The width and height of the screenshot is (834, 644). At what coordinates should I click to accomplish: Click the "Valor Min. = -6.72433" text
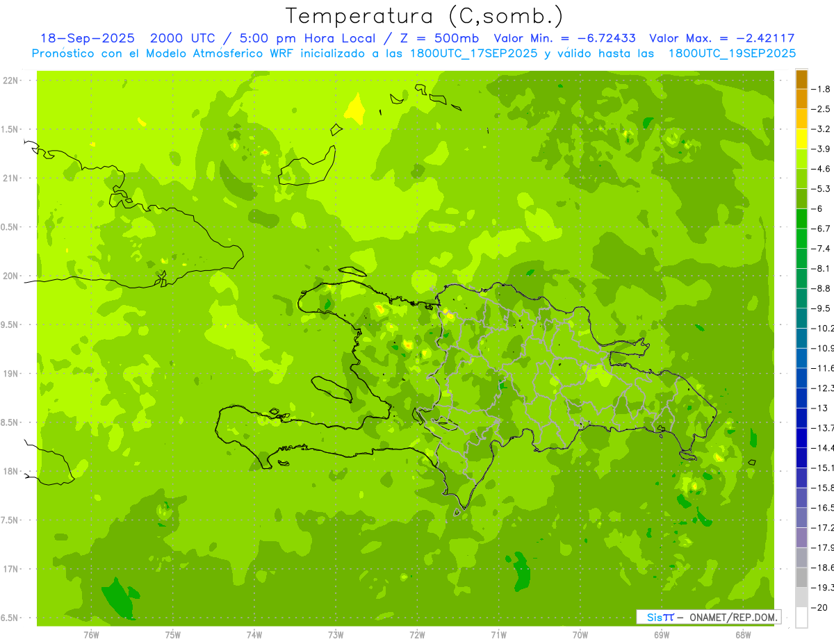[565, 38]
